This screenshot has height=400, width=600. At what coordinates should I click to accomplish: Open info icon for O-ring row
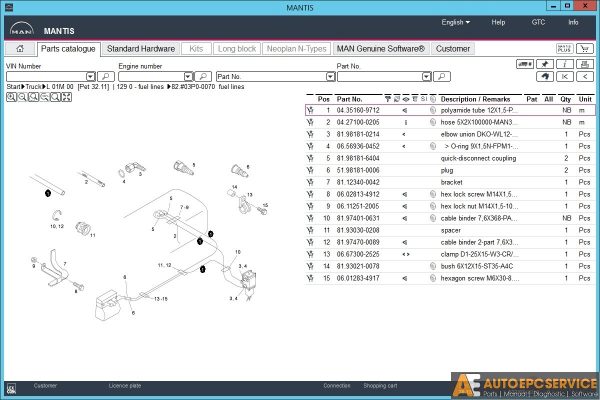coord(433,146)
